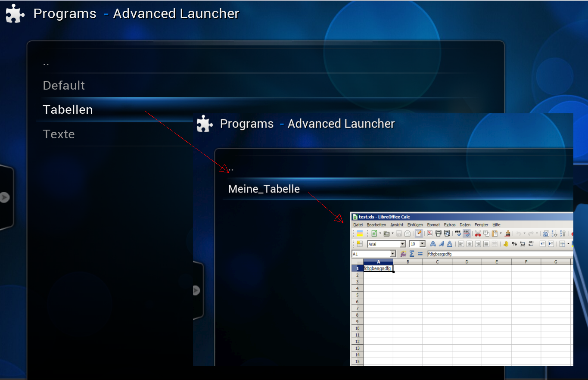Toggle AutoSpellcheck in the toolbar
The width and height of the screenshot is (588, 380).
[x=467, y=234]
